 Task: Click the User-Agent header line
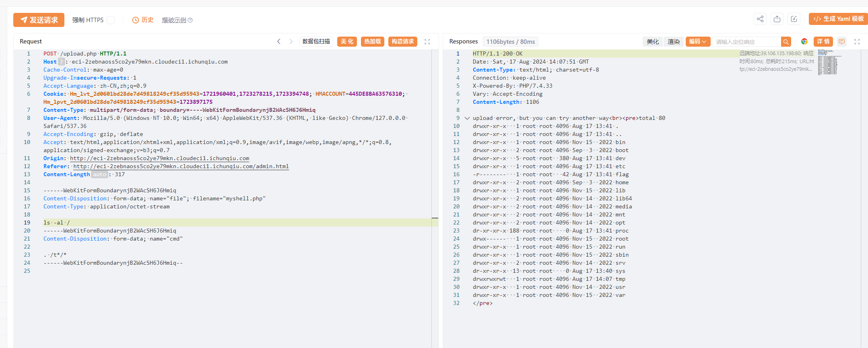pyautogui.click(x=225, y=122)
